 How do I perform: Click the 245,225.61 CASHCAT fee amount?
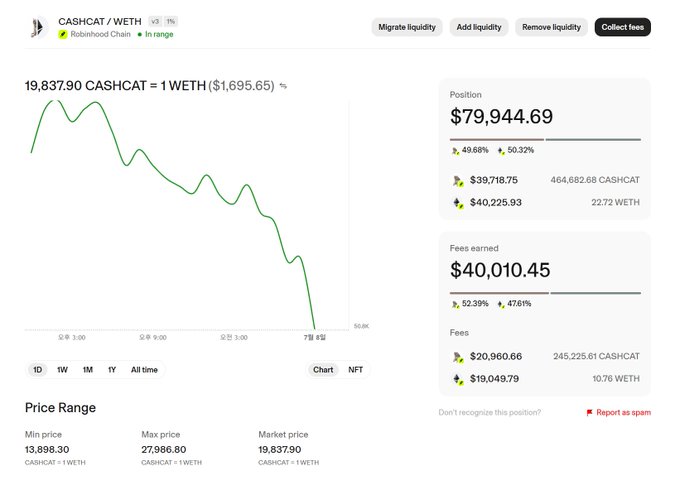point(596,356)
